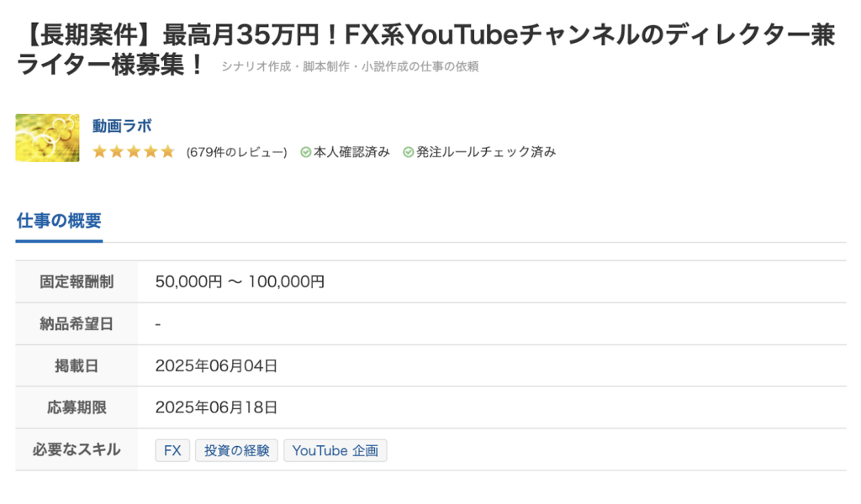Click the 必要なスキル row label
The height and width of the screenshot is (504, 861).
[77, 449]
